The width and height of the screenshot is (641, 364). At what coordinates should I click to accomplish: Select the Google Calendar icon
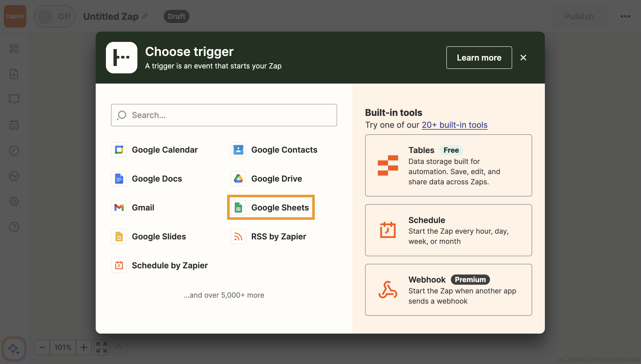tap(119, 150)
